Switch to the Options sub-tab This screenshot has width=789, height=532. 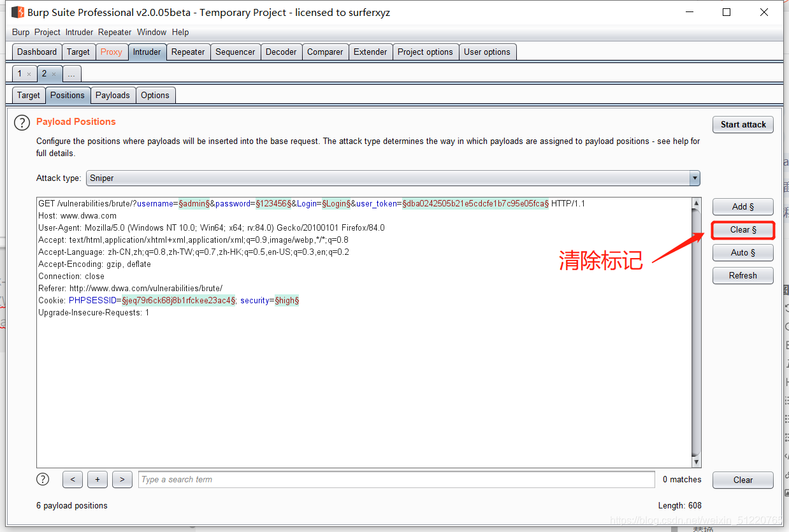coord(156,96)
